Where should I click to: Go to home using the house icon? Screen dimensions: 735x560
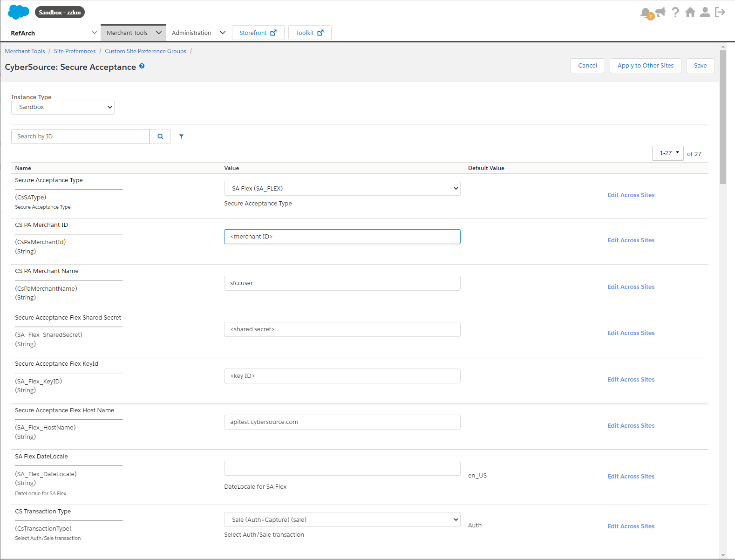point(690,12)
